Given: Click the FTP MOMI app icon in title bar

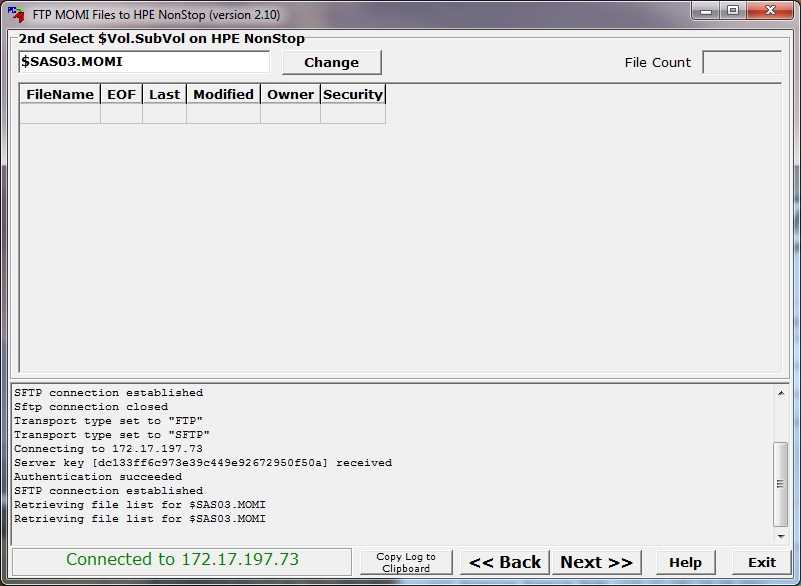Looking at the screenshot, I should tap(15, 14).
